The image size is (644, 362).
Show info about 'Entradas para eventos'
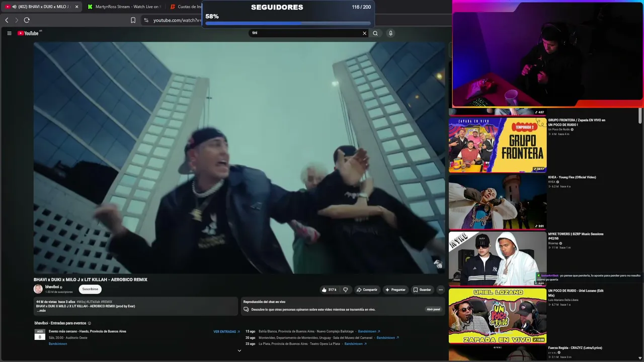pos(90,323)
